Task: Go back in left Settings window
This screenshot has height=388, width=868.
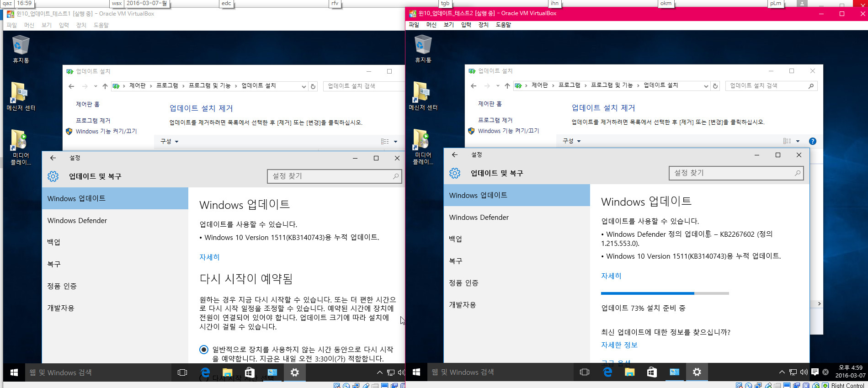Action: coord(53,158)
